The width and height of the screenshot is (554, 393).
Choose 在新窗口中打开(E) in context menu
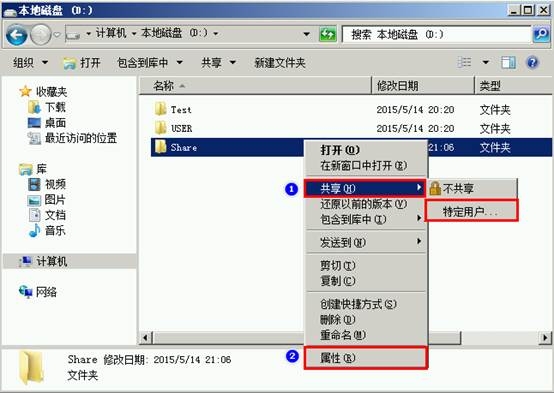click(366, 165)
